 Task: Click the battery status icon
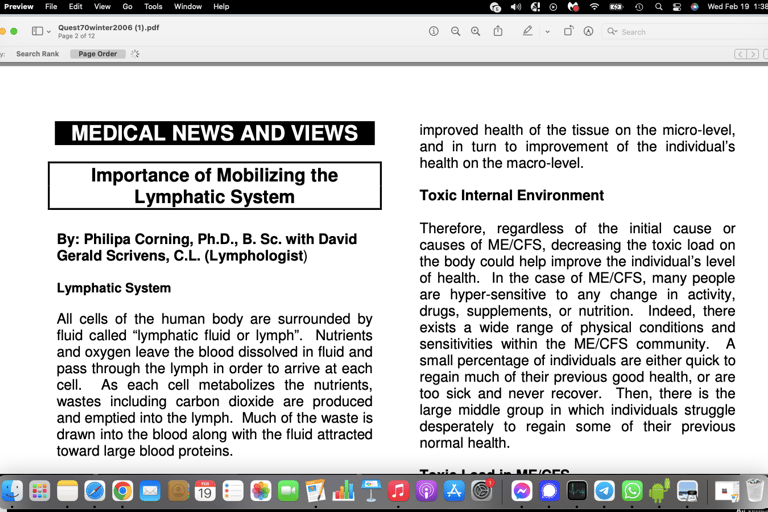[616, 7]
